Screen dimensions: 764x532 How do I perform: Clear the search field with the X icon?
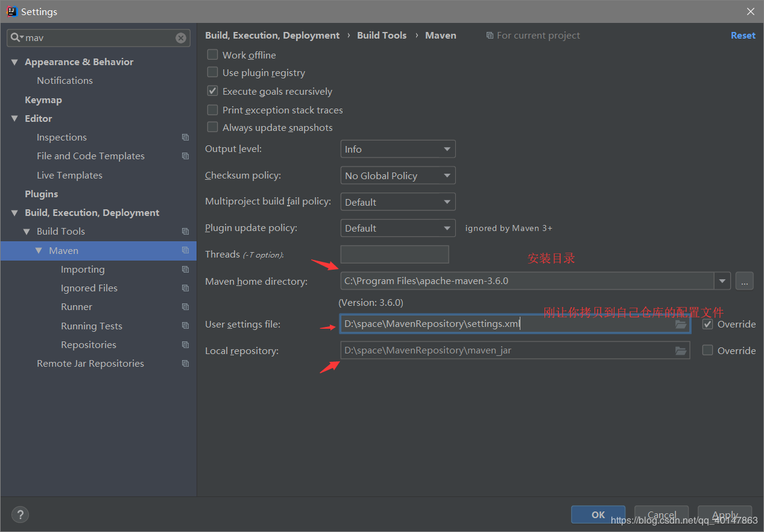(x=181, y=38)
